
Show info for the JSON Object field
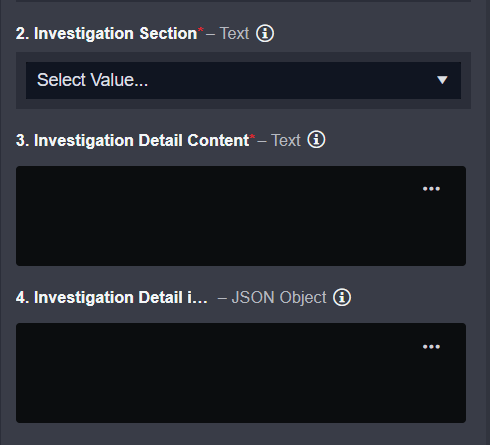(342, 297)
